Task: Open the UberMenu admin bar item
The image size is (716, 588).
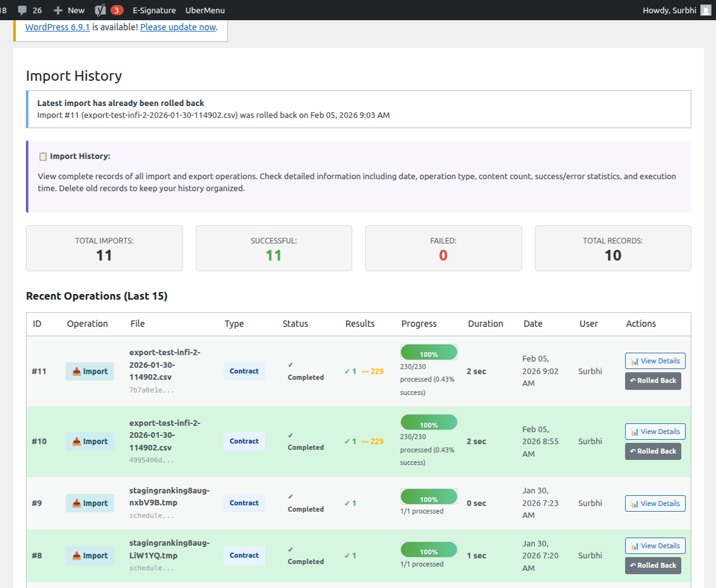Action: coord(205,10)
